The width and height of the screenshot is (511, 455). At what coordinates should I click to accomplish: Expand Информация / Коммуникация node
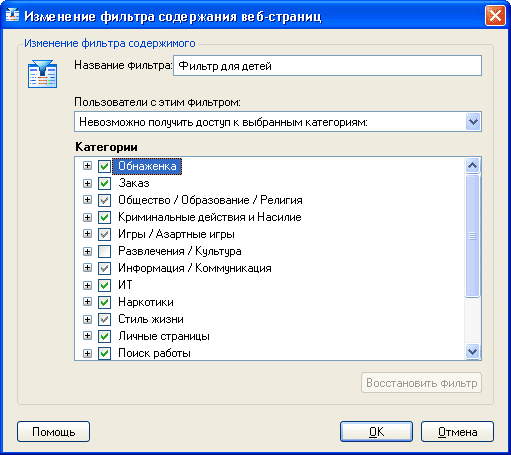[x=87, y=268]
